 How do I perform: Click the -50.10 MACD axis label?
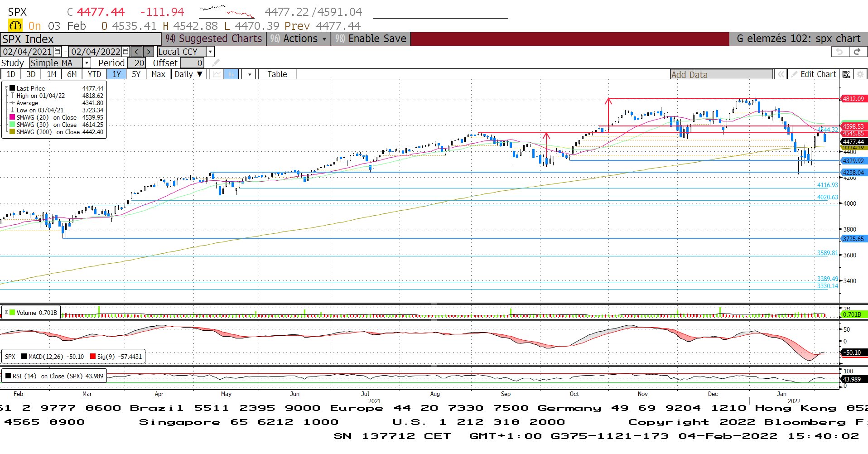pyautogui.click(x=854, y=352)
